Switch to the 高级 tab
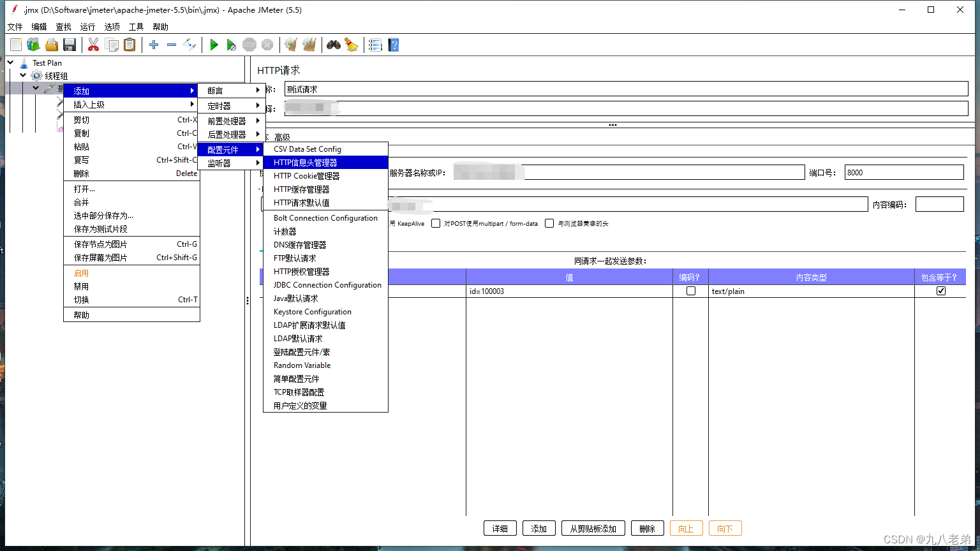 (282, 137)
